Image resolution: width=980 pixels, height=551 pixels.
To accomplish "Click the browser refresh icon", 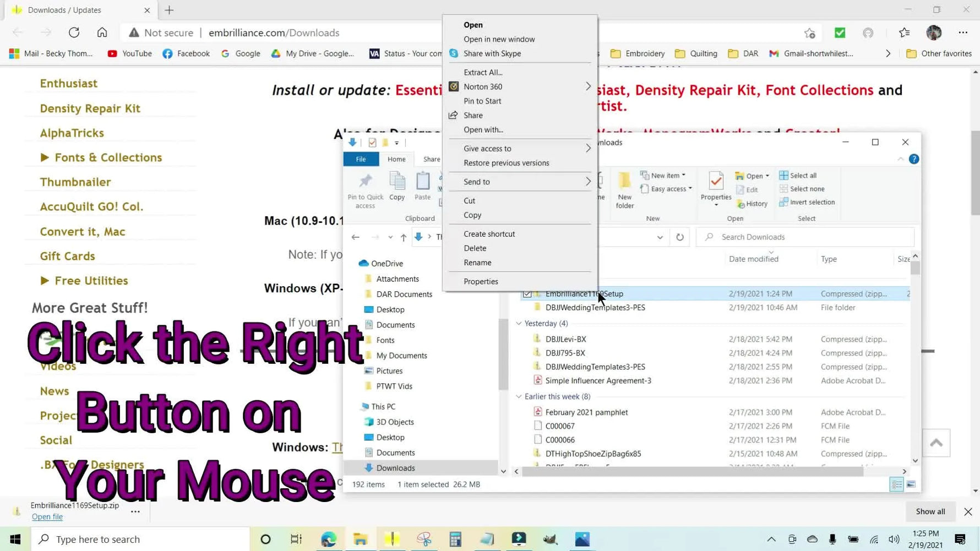I will tap(74, 32).
